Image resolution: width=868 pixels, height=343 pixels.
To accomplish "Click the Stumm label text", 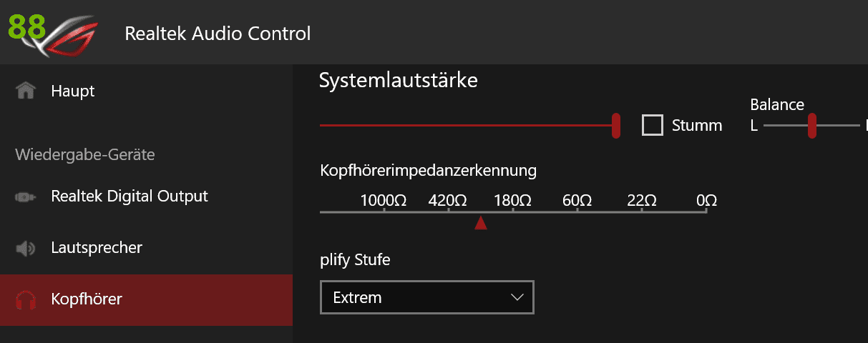I will (697, 126).
